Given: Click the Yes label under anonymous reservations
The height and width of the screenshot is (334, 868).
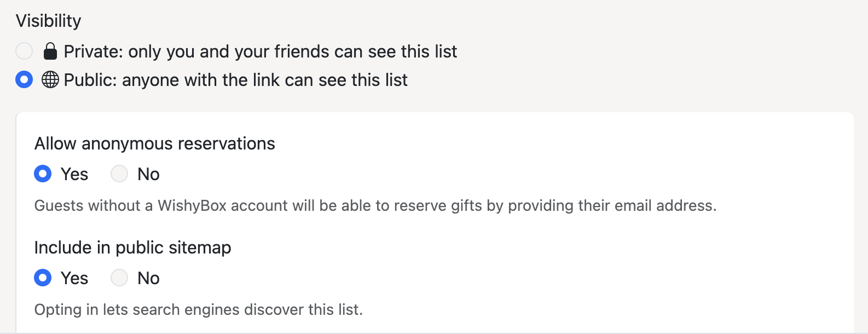Looking at the screenshot, I should pyautogui.click(x=75, y=174).
